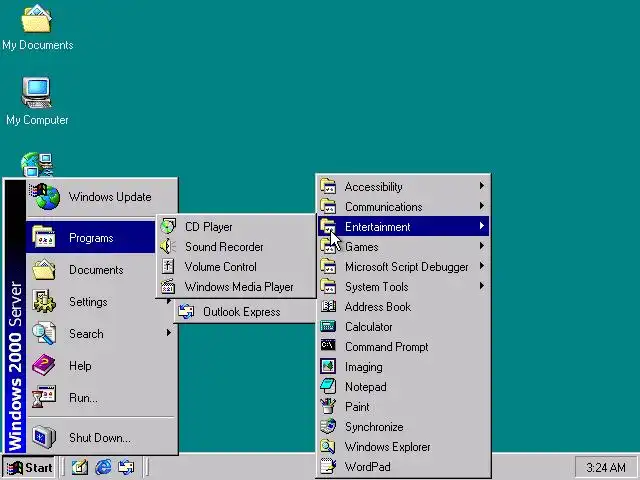The height and width of the screenshot is (480, 640).
Task: Launch Outlook Express from Quick Launch
Action: click(126, 467)
